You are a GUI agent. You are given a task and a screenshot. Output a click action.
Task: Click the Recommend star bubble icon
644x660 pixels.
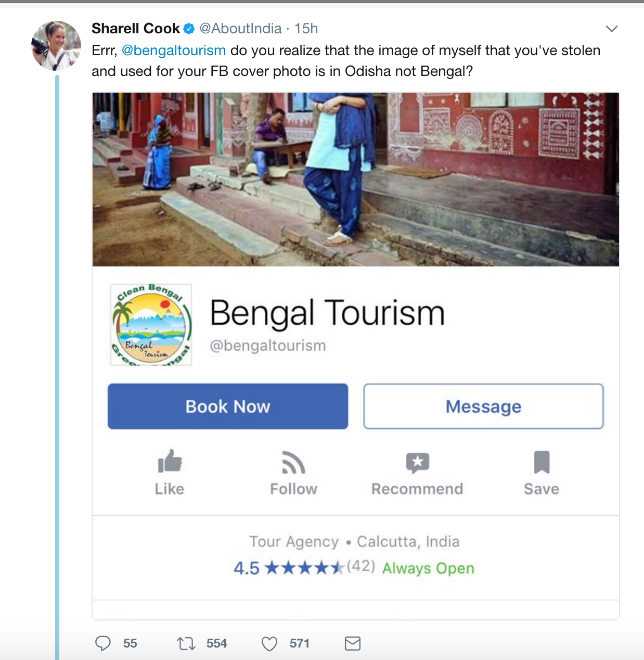point(417,462)
